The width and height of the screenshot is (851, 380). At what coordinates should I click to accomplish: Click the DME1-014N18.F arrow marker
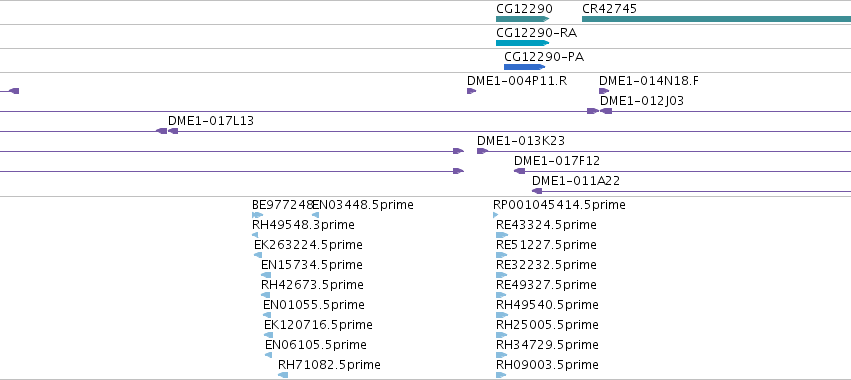point(604,91)
